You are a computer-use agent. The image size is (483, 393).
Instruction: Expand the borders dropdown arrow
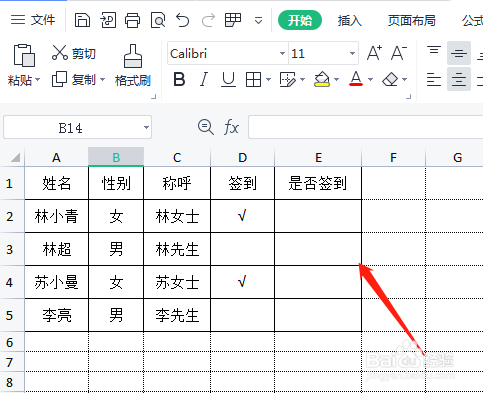click(268, 79)
